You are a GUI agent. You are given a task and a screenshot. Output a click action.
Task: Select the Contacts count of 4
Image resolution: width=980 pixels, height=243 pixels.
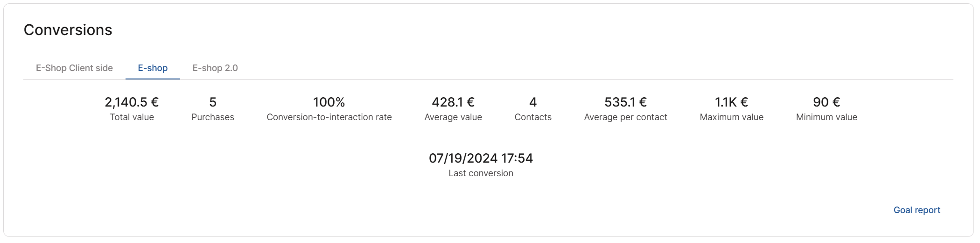coord(533,102)
